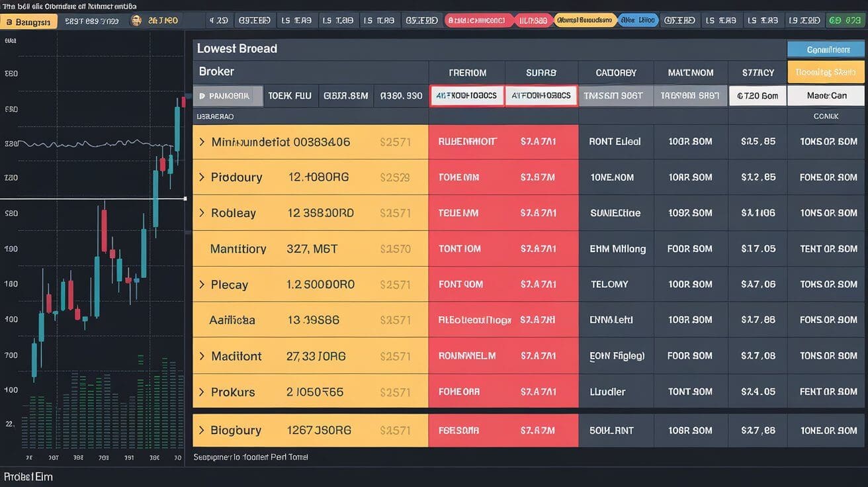Click the orange button beside STTACY header
This screenshot has height=487, width=868.
pyautogui.click(x=826, y=72)
